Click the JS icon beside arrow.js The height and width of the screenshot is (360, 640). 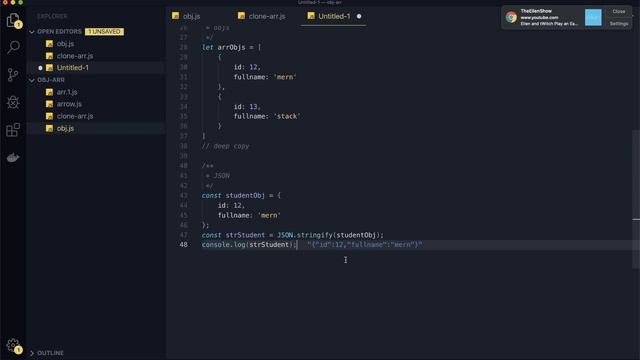tap(49, 104)
